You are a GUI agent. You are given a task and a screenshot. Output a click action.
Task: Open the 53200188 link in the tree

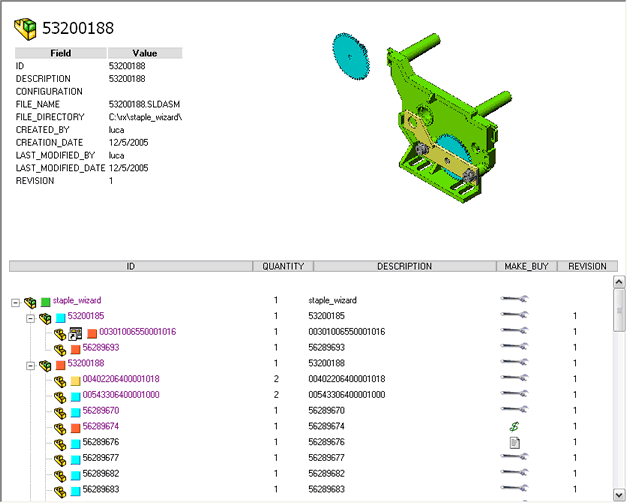coord(86,363)
